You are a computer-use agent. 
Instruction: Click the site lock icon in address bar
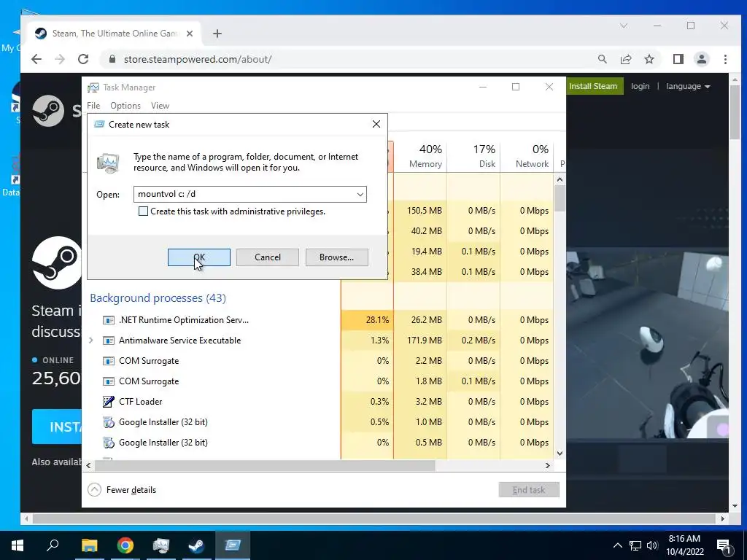click(x=112, y=59)
